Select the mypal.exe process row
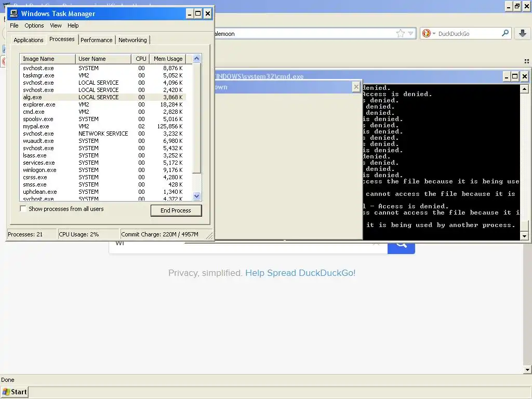 [103, 126]
